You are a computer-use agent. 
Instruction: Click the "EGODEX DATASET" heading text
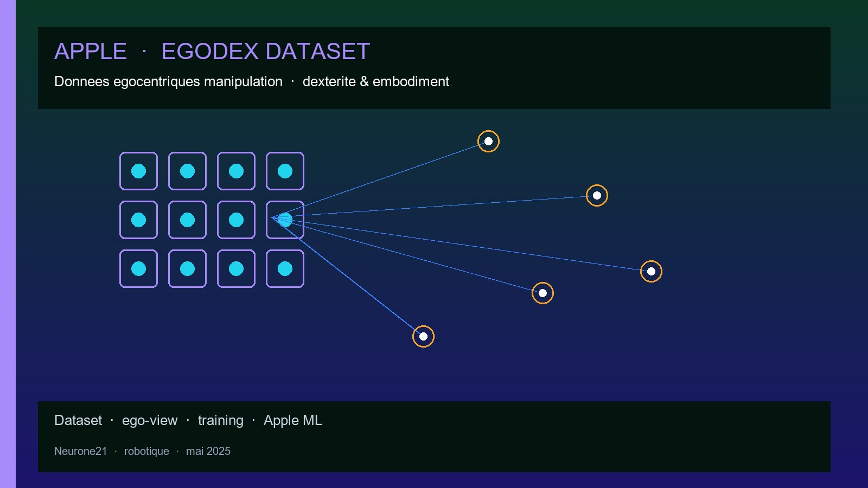coord(265,52)
